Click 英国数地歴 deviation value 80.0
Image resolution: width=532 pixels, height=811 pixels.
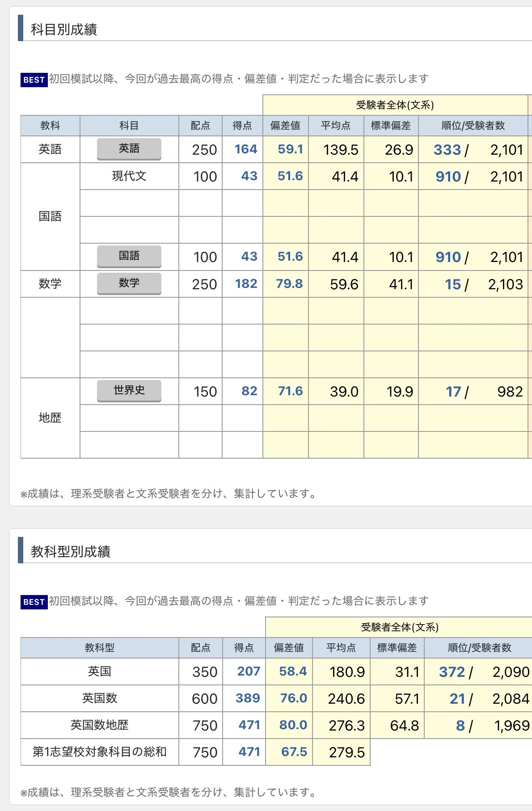click(x=293, y=725)
